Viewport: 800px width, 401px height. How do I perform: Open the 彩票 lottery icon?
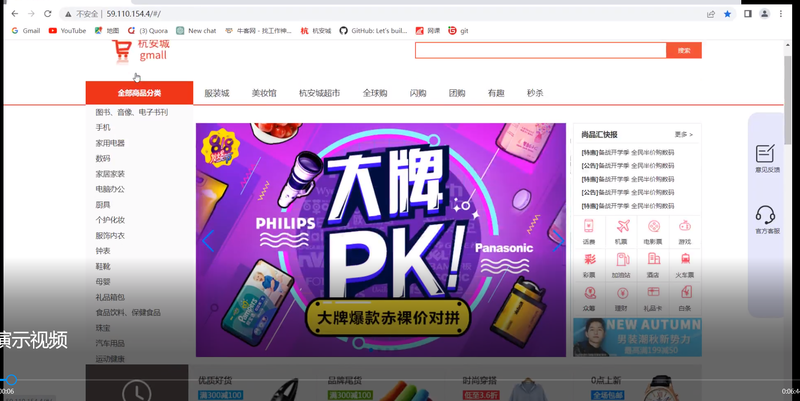(589, 265)
